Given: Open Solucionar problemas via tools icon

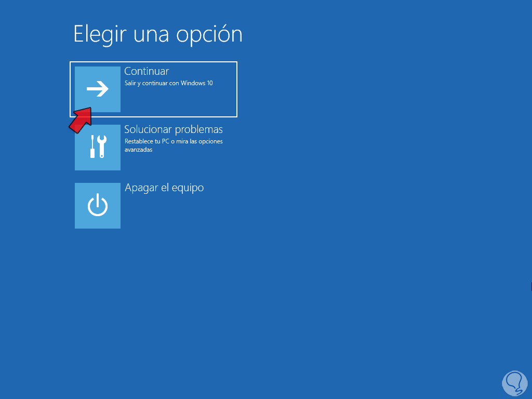Looking at the screenshot, I should click(x=97, y=147).
